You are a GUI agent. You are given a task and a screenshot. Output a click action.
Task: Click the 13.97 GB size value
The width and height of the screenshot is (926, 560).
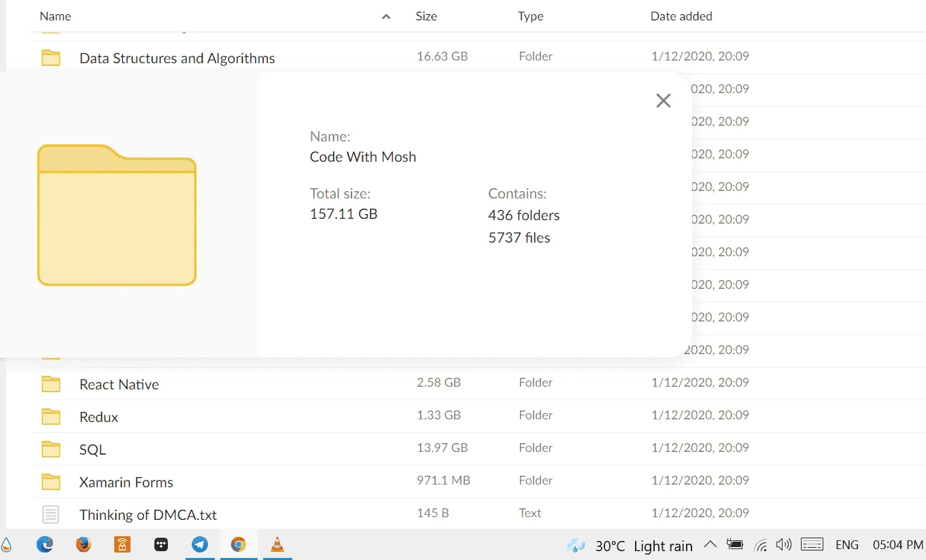(443, 448)
